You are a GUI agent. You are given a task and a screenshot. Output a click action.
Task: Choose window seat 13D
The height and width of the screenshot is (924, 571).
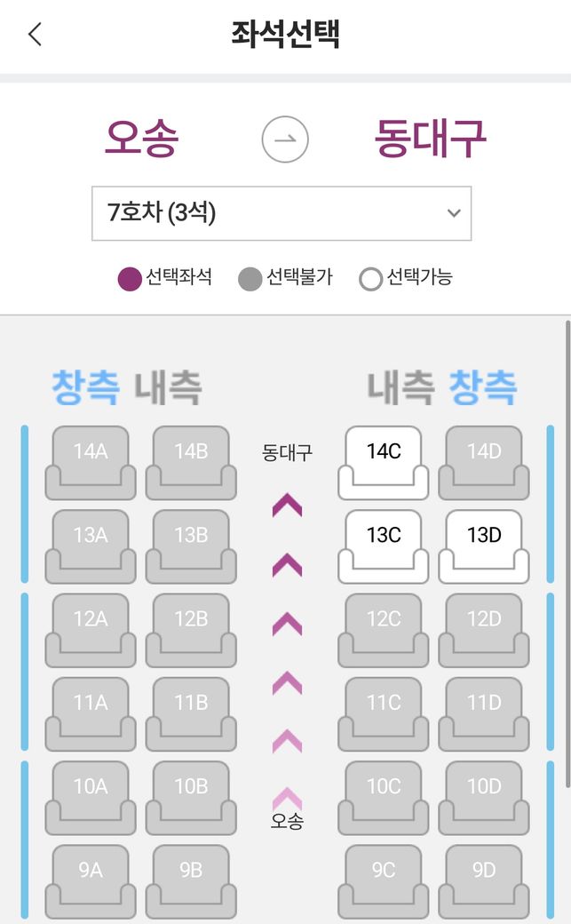484,545
